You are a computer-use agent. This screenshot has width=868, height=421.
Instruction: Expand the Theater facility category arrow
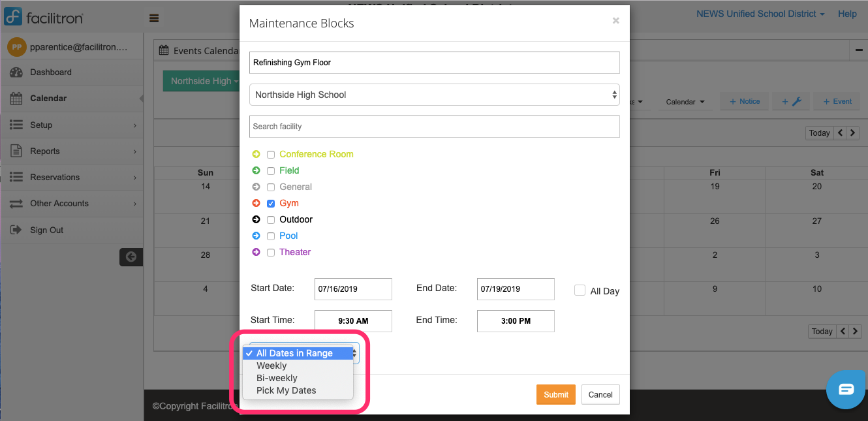pos(255,252)
